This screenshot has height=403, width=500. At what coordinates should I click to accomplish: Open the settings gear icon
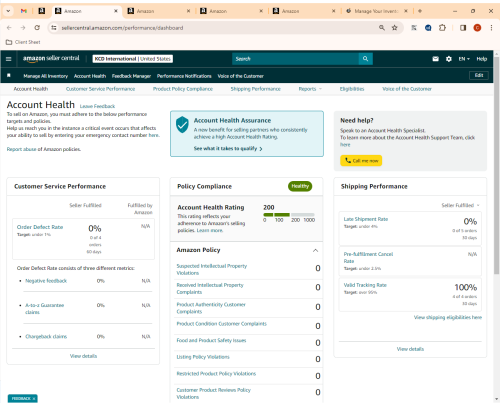[x=449, y=59]
